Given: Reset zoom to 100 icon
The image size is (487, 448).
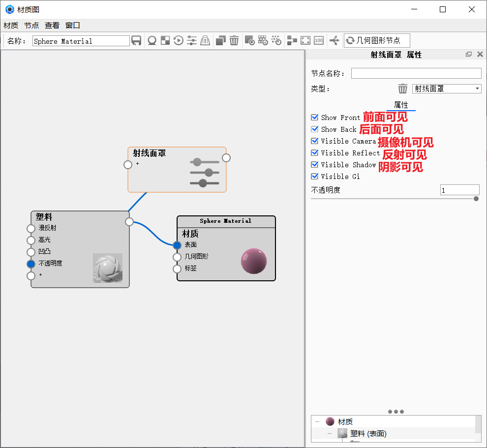Looking at the screenshot, I should (x=319, y=41).
